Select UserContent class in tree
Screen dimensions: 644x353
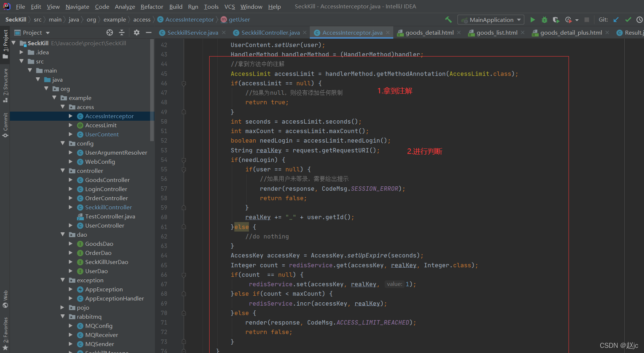(x=102, y=134)
